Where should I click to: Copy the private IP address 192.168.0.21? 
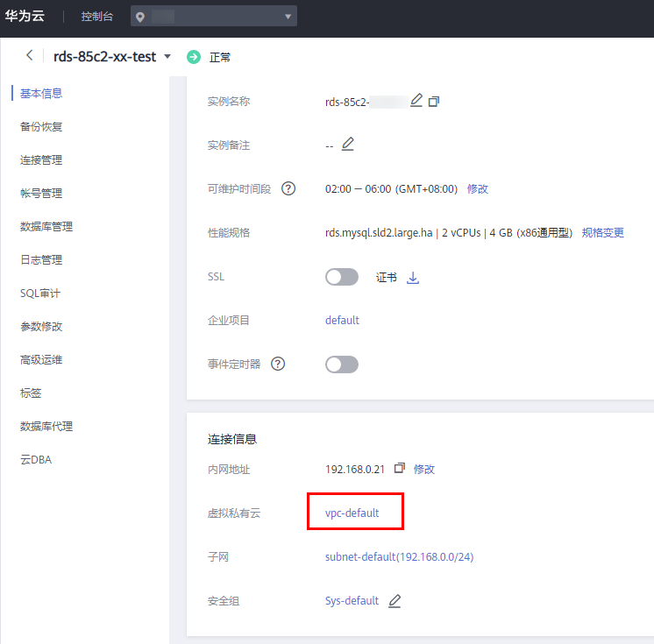pyautogui.click(x=400, y=469)
